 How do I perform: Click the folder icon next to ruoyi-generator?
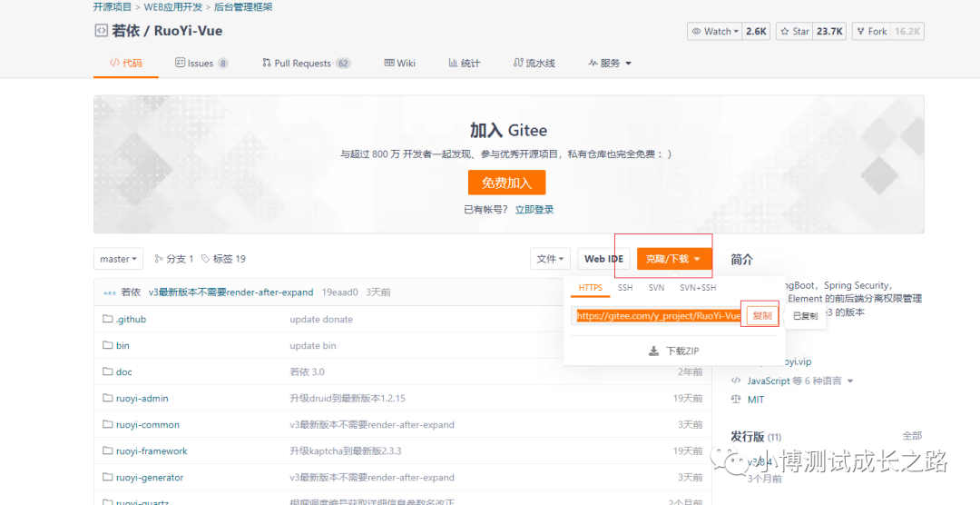click(x=107, y=477)
